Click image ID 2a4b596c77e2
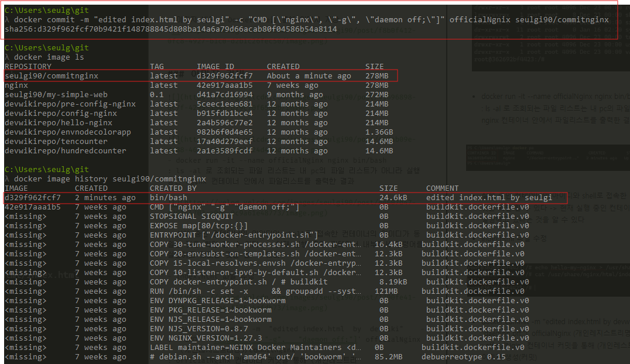The width and height of the screenshot is (630, 364). click(225, 122)
